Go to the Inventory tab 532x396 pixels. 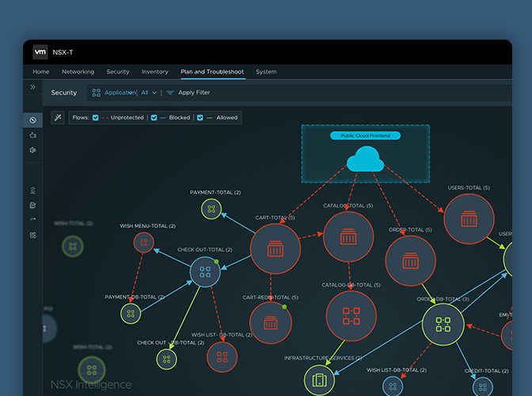154,71
